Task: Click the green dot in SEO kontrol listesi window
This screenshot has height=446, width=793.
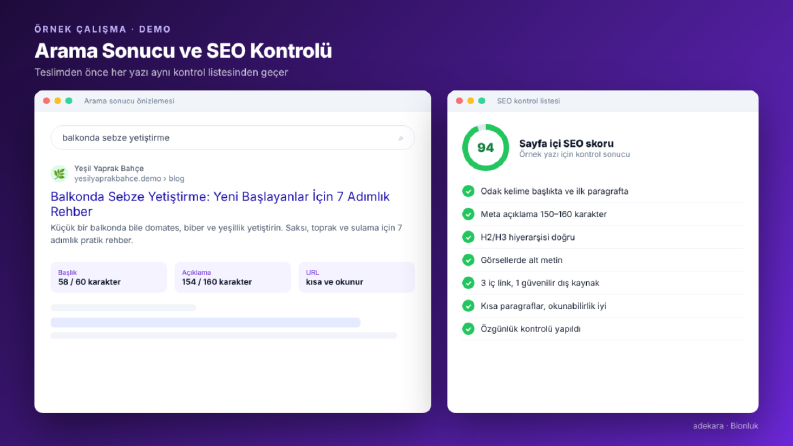Action: (x=481, y=101)
